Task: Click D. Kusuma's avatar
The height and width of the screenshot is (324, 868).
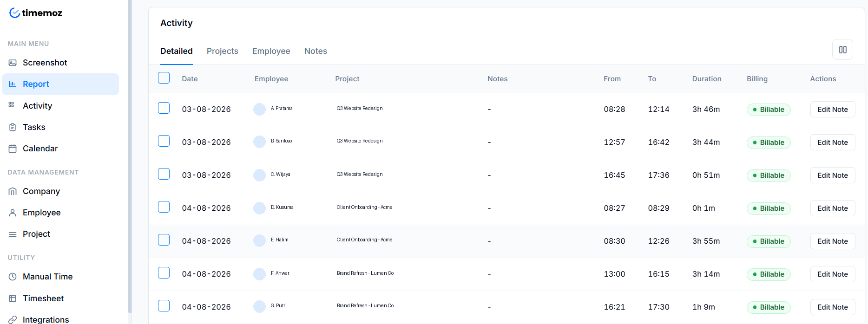Action: point(259,208)
